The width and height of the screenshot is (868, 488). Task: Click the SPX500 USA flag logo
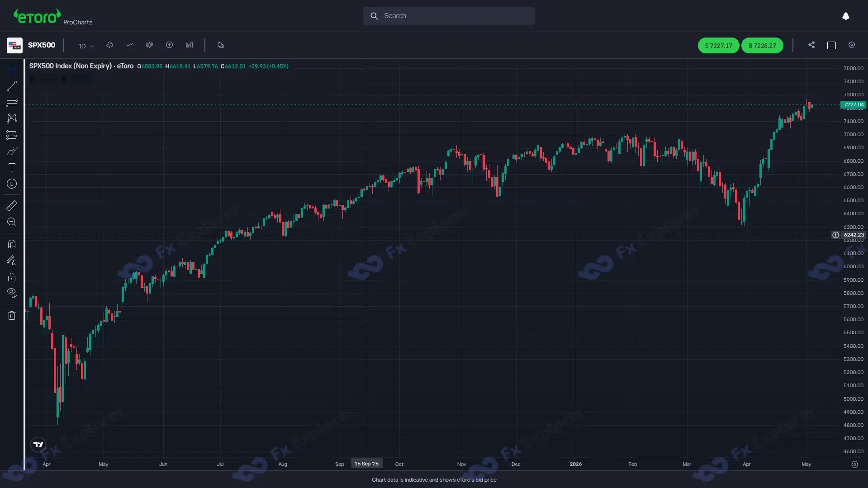tap(14, 45)
